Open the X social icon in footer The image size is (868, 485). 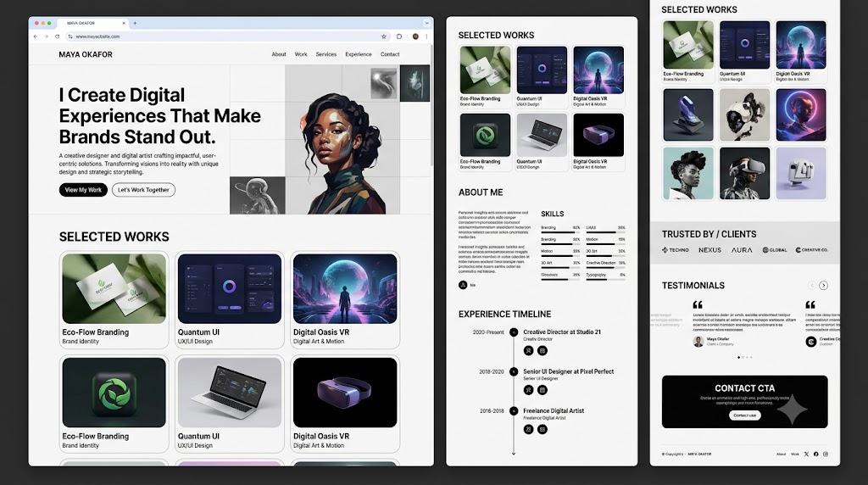(x=807, y=454)
